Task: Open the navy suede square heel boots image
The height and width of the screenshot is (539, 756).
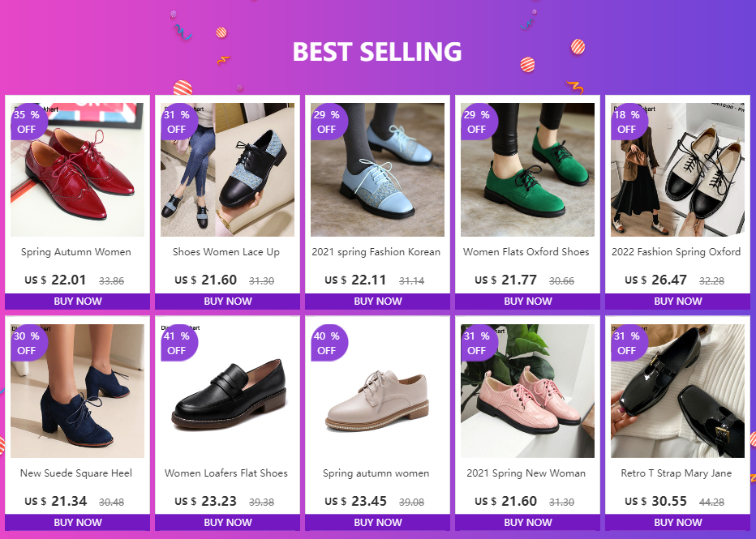Action: (x=77, y=391)
